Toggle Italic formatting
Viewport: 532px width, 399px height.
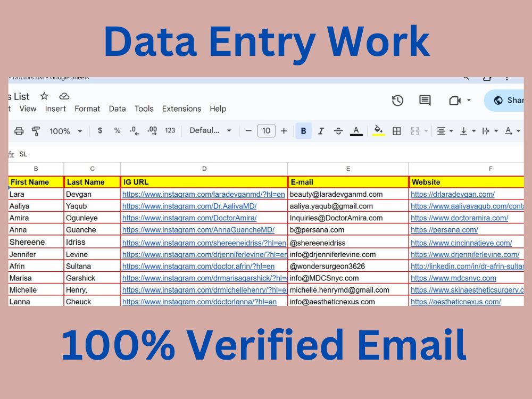pyautogui.click(x=321, y=131)
